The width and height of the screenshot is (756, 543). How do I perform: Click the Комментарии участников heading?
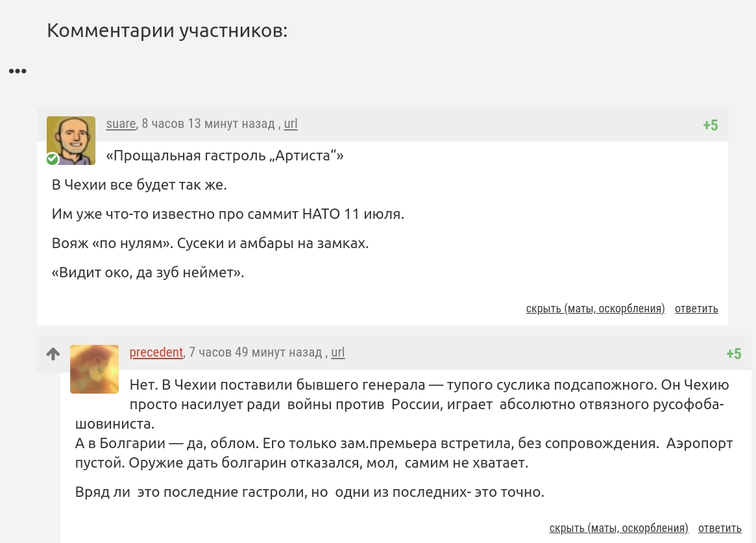[167, 31]
